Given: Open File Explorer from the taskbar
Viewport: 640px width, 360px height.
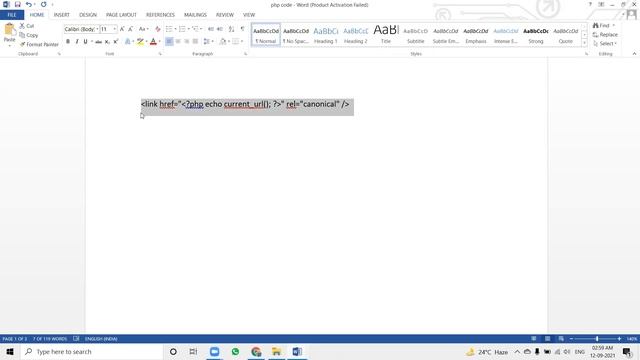Looking at the screenshot, I should click(x=276, y=352).
